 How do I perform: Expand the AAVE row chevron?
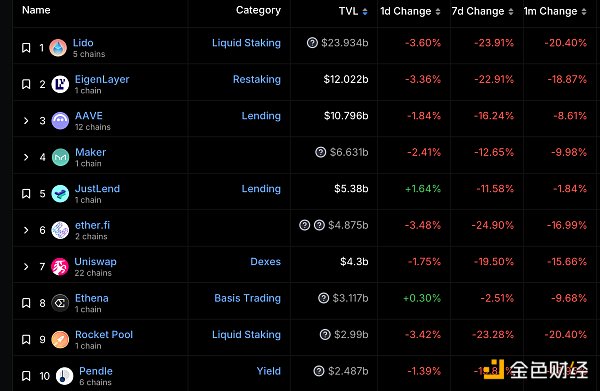pos(26,121)
